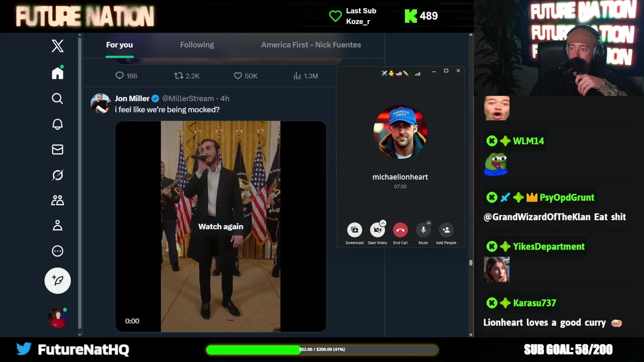The height and width of the screenshot is (362, 644).
Task: Click the Pepe emote under WLM14
Action: [496, 164]
